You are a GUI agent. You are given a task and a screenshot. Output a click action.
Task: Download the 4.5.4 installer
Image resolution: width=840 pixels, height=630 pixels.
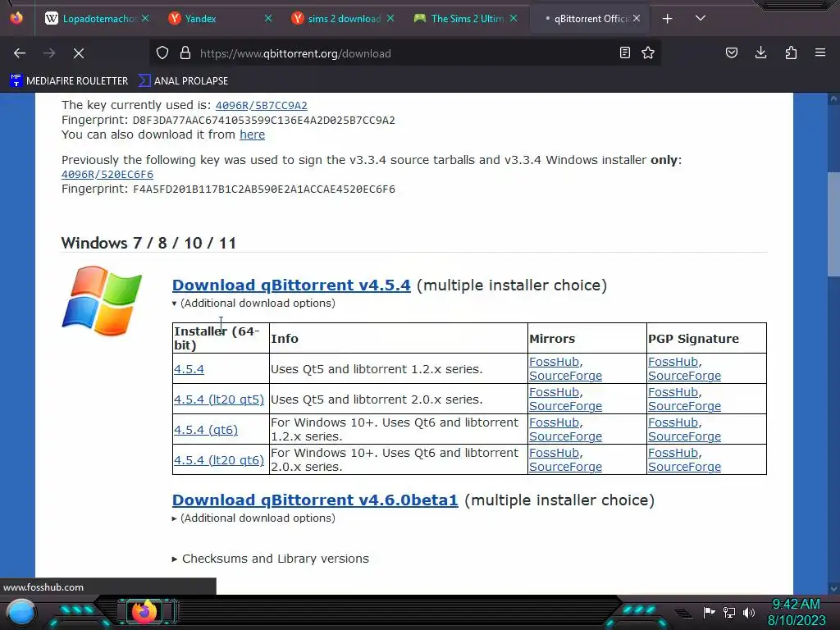pyautogui.click(x=189, y=369)
